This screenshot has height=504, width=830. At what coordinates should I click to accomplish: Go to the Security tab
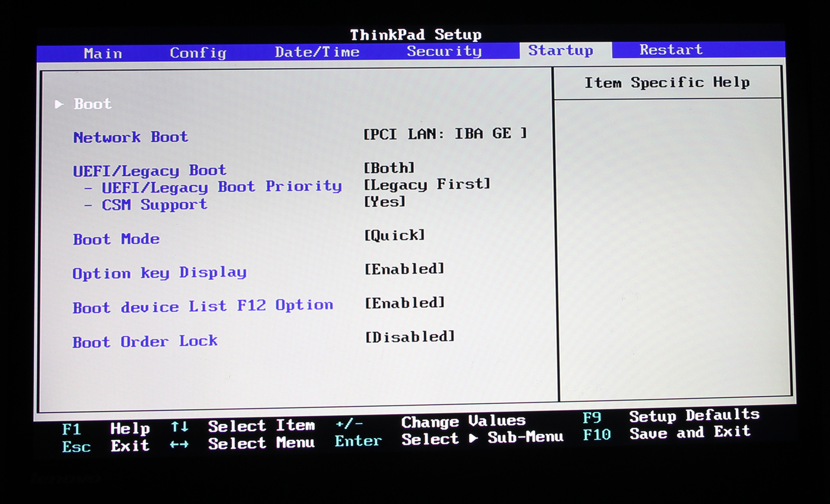pyautogui.click(x=444, y=51)
